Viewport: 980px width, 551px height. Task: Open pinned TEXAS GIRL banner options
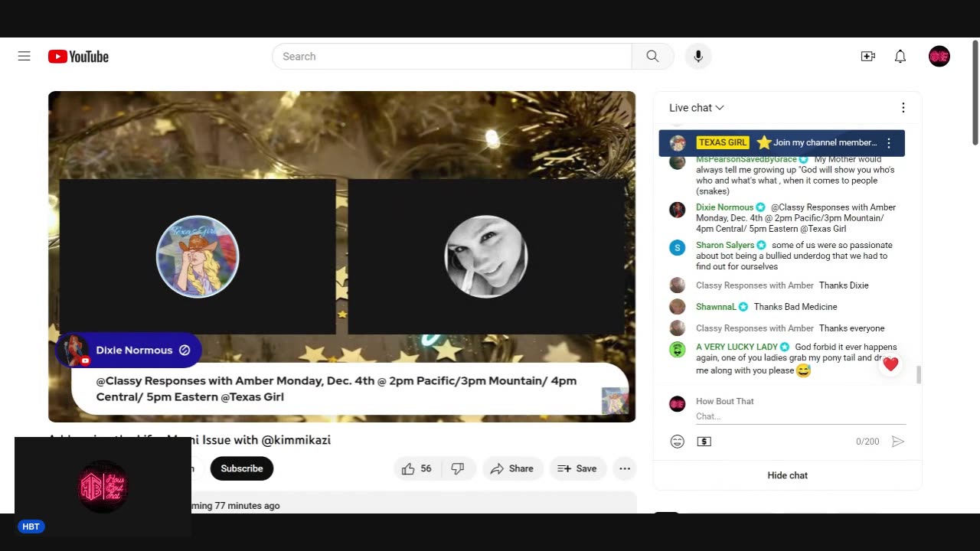pos(889,143)
